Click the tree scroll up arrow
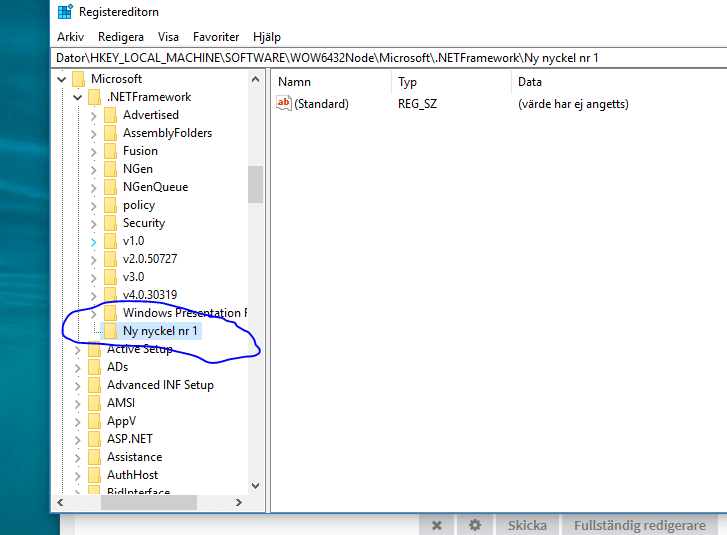This screenshot has width=727, height=535. point(255,79)
